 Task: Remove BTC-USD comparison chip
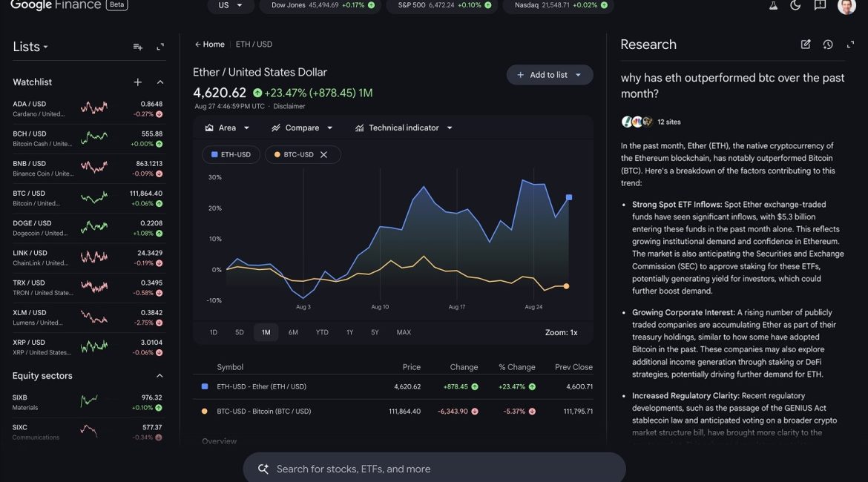pos(324,154)
